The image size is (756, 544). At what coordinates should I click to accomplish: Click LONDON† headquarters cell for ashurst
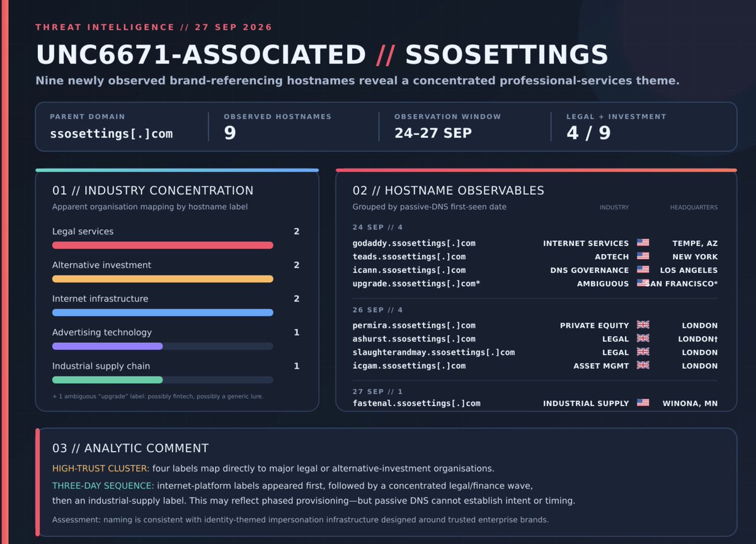697,339
